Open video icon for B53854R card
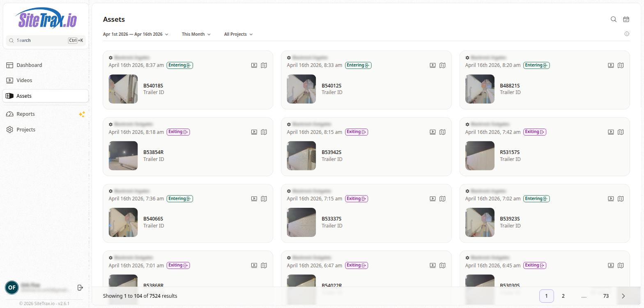Image resolution: width=644 pixels, height=308 pixels. pyautogui.click(x=254, y=132)
